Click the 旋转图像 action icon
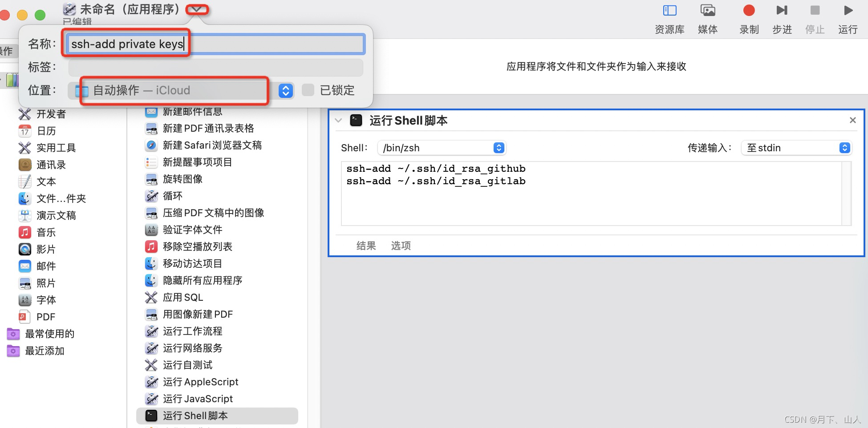The image size is (868, 428). coord(151,179)
